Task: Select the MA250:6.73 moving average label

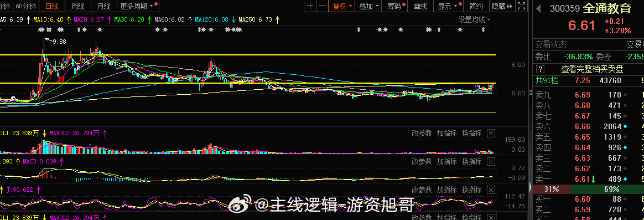Action: pos(256,19)
